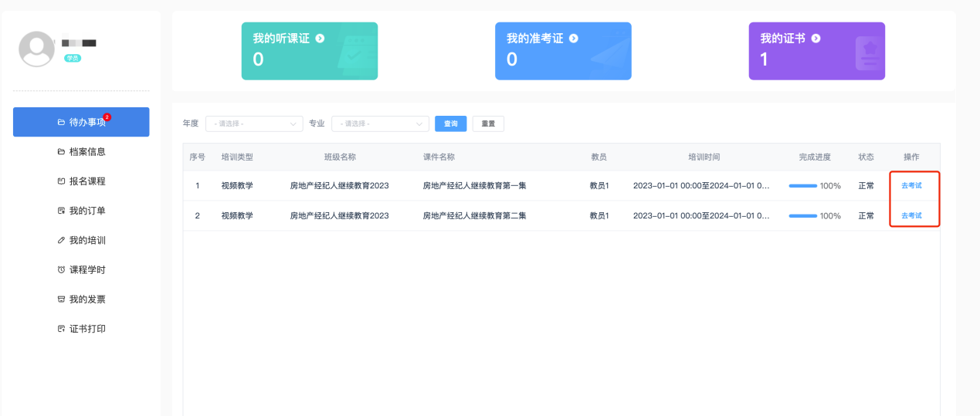The image size is (980, 416).
Task: Click the progress bar of row 1
Action: [x=802, y=186]
